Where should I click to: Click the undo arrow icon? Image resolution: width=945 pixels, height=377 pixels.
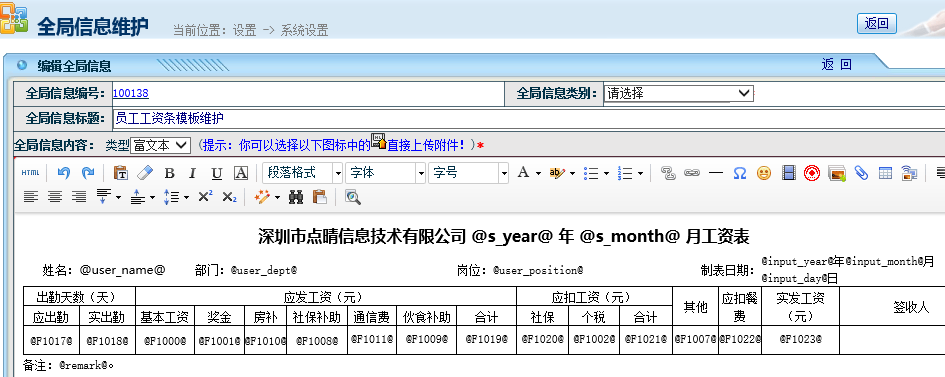pyautogui.click(x=64, y=173)
